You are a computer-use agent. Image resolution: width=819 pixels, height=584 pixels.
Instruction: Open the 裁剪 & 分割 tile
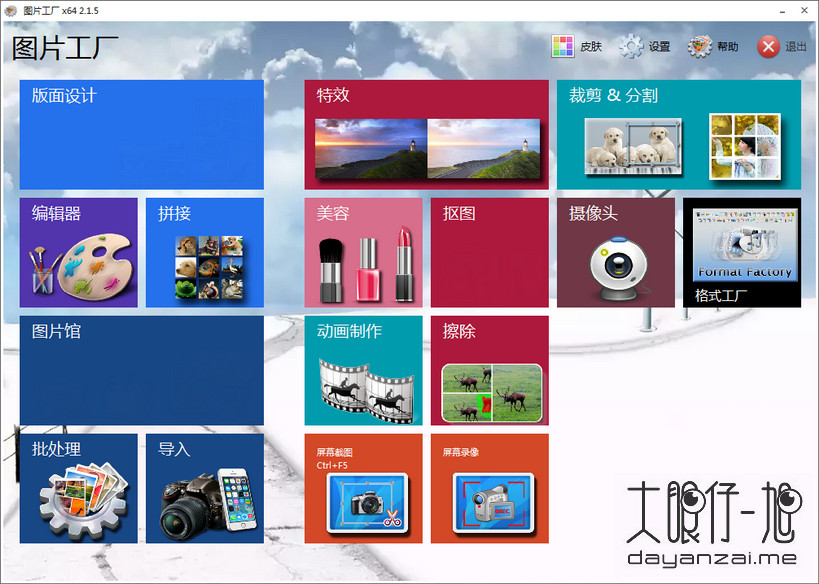tap(678, 134)
